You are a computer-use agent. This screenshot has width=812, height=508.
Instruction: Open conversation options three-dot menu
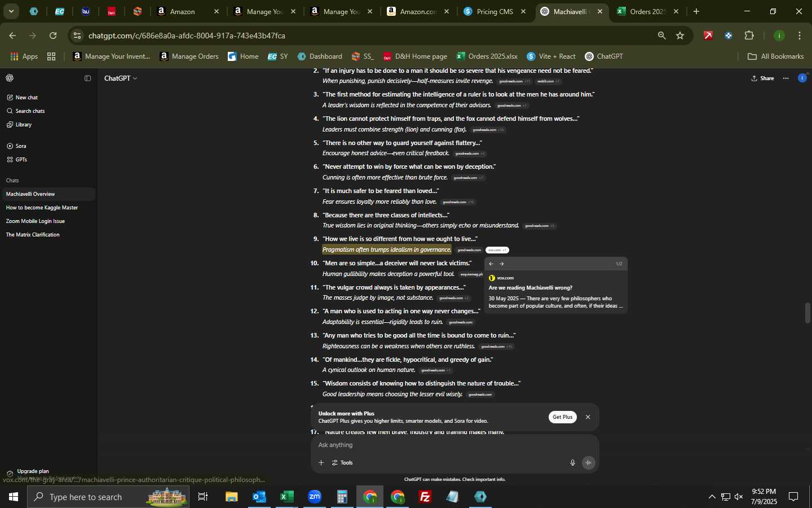pyautogui.click(x=786, y=78)
